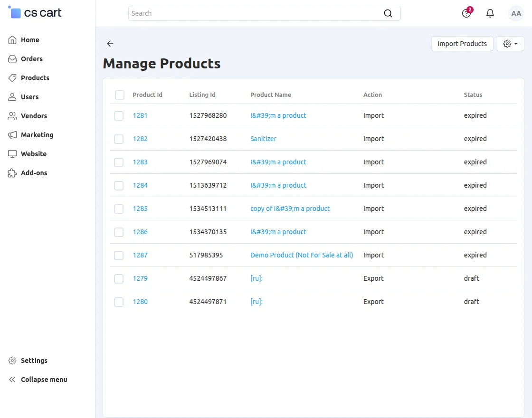Open product ID 1285 link
532x418 pixels.
click(140, 209)
